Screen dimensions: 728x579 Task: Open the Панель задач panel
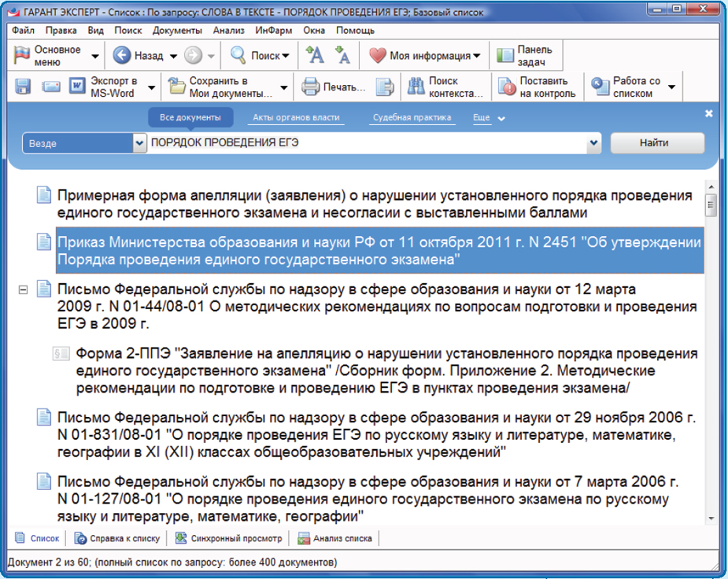point(526,56)
